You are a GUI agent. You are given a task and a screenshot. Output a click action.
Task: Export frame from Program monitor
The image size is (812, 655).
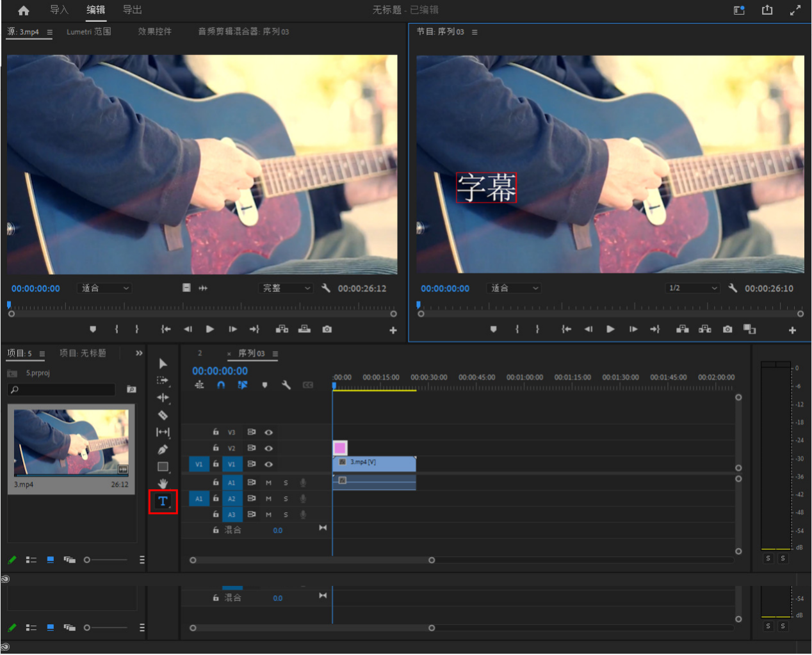tap(727, 329)
